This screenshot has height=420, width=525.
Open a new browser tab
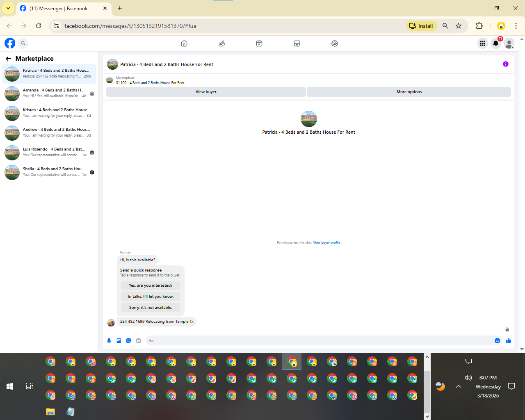click(x=120, y=8)
